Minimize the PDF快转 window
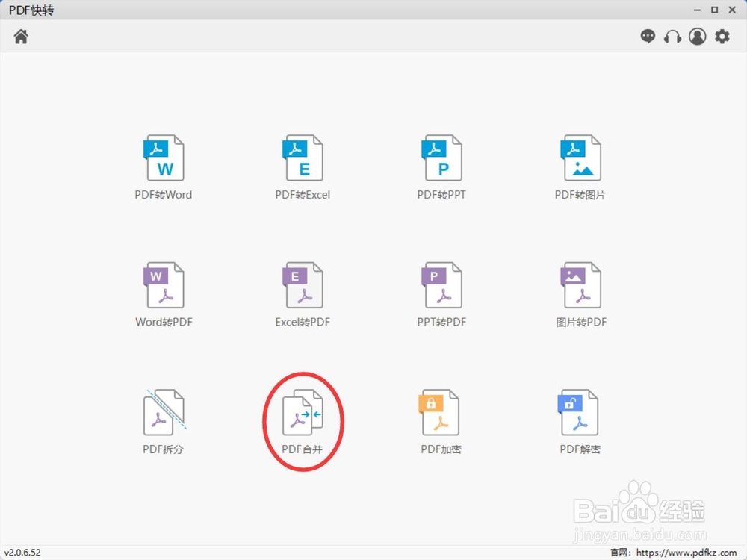Image resolution: width=747 pixels, height=560 pixels. click(x=697, y=10)
